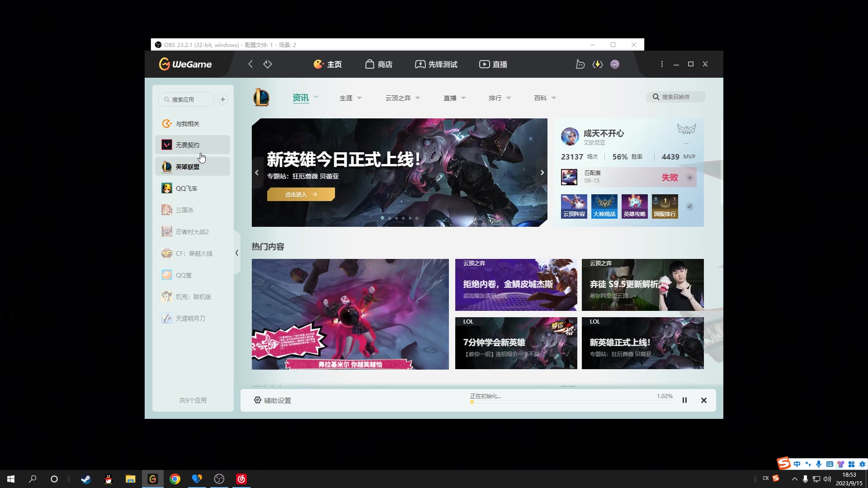Open the 先锋测试 tab
Image resolution: width=868 pixels, height=488 pixels.
(436, 64)
